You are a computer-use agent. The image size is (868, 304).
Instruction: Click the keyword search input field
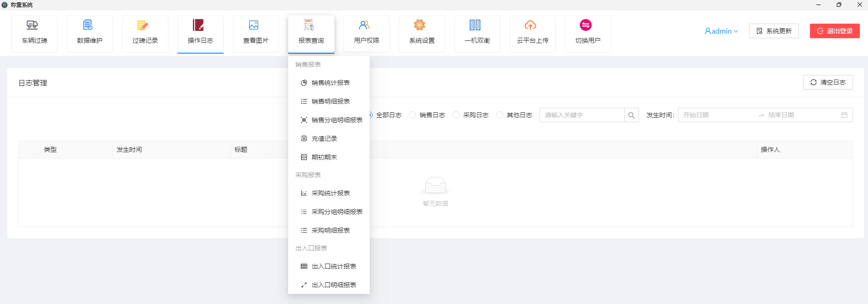pyautogui.click(x=582, y=115)
